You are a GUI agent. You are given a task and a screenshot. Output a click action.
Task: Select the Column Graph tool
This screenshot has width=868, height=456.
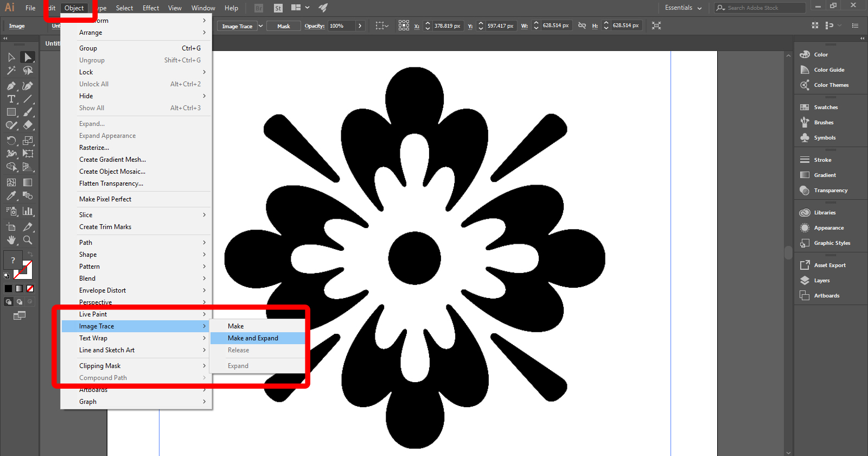click(28, 211)
